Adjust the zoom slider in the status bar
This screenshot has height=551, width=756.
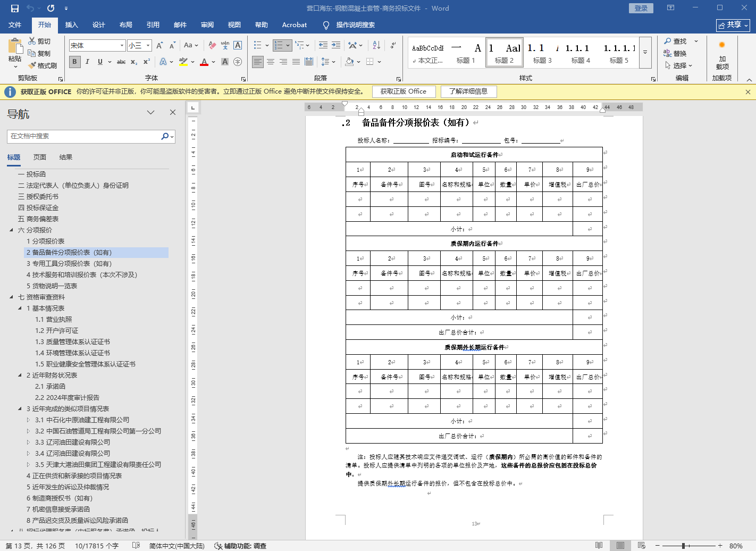683,546
